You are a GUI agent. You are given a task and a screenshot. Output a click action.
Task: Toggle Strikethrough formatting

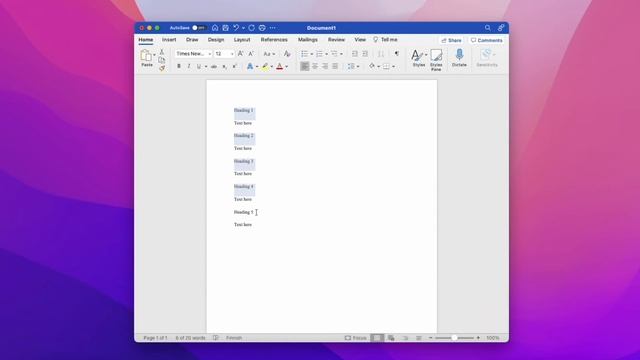pos(214,66)
